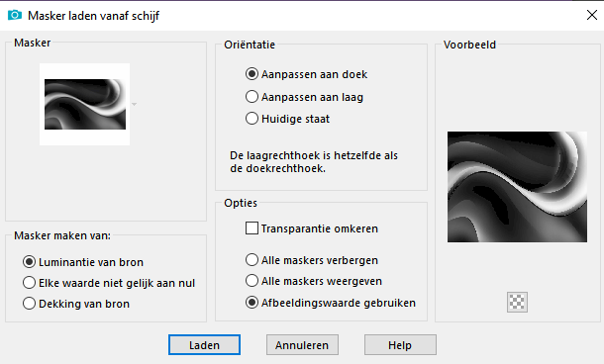Click the PaintShop Pro camera icon in title bar
604x364 pixels.
pyautogui.click(x=15, y=15)
